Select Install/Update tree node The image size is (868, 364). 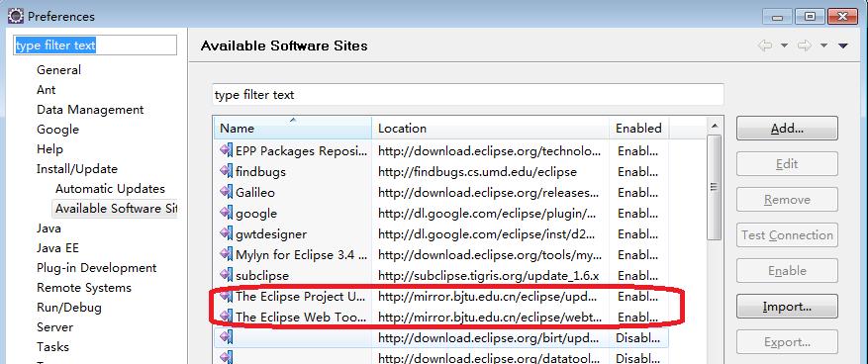[x=77, y=169]
